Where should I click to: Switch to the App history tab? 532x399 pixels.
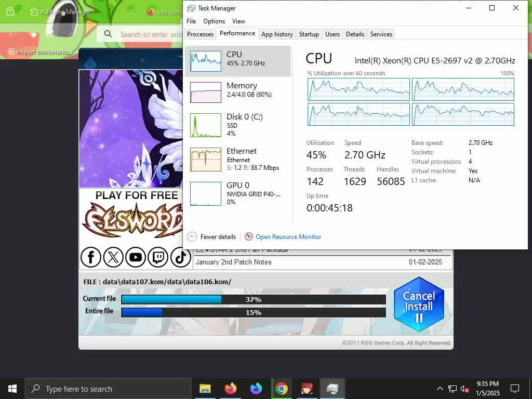point(277,34)
